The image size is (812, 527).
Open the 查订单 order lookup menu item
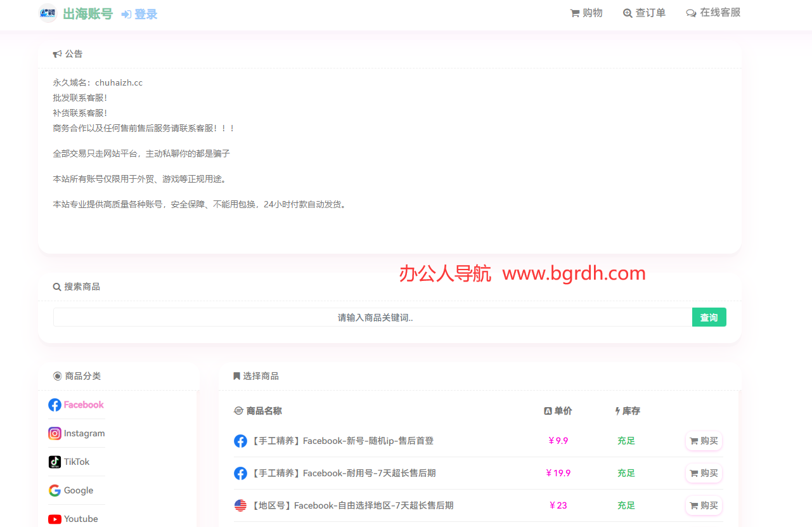644,13
